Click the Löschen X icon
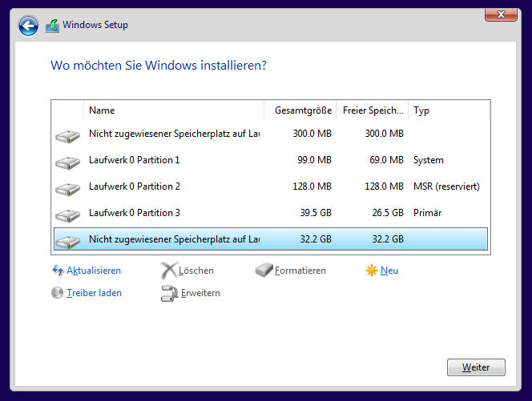532x401 pixels. 168,271
